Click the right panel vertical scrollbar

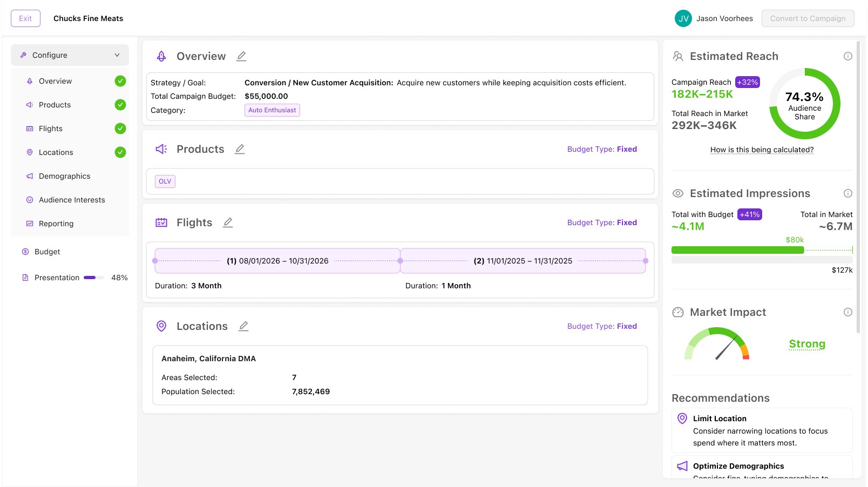point(858,187)
